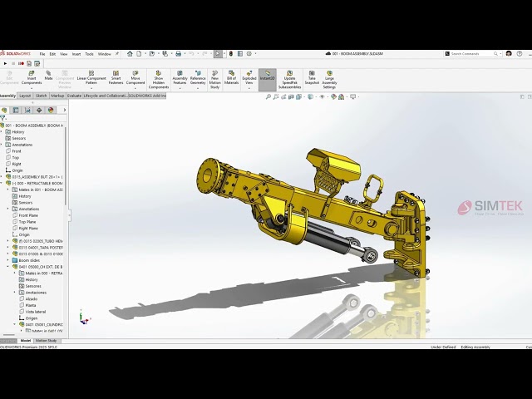Expand more FeatureManager tabs with chevron
The image size is (532, 399).
65,110
